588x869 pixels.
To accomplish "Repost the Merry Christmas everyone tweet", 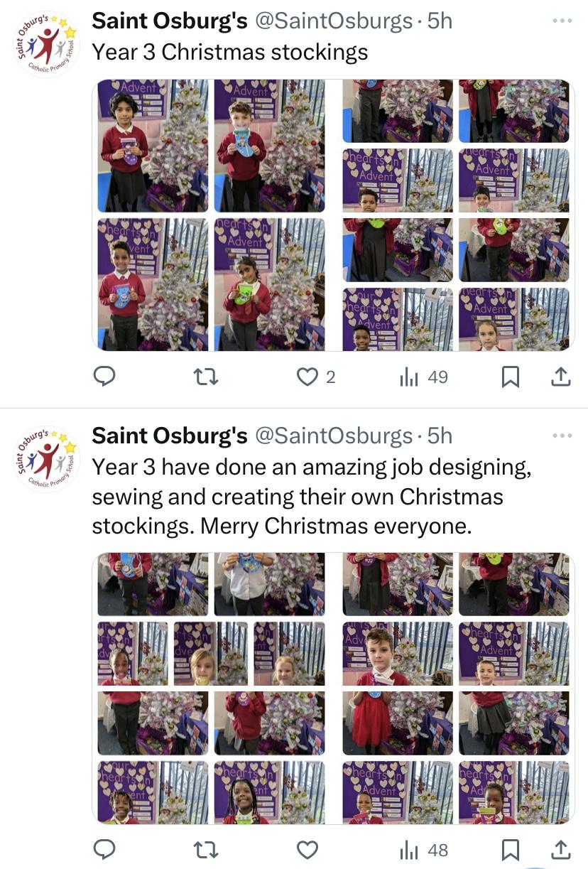I will [x=206, y=849].
